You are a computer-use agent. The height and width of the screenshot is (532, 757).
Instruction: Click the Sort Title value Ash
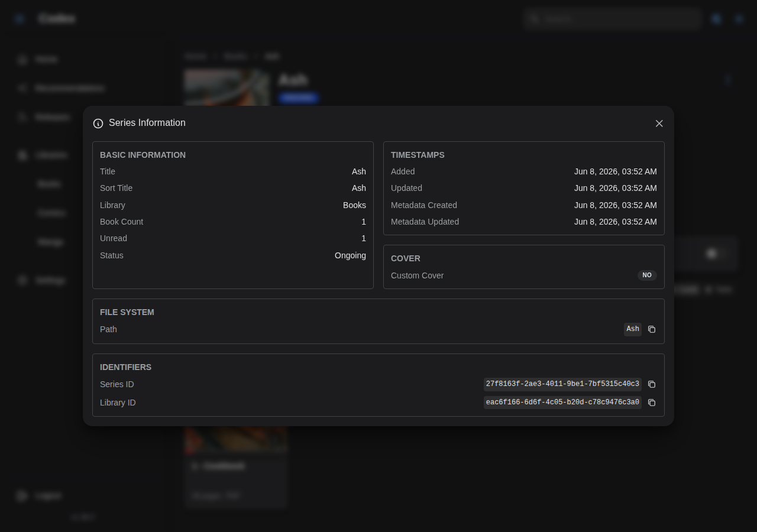coord(359,188)
